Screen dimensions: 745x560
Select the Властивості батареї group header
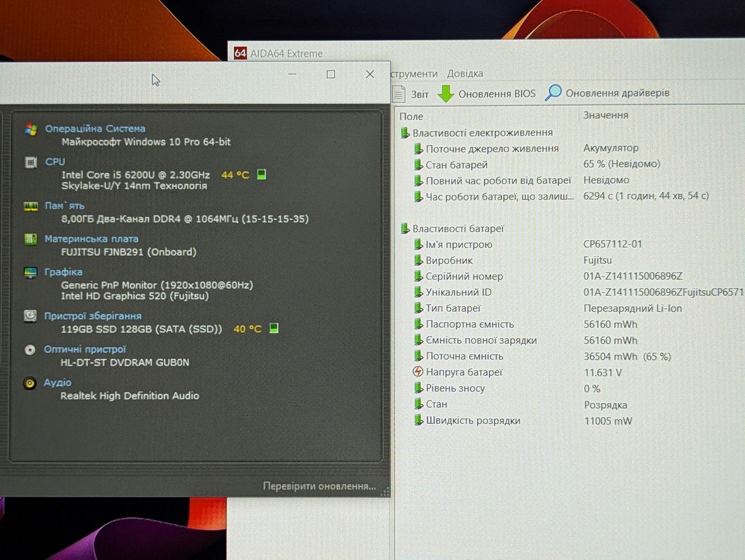click(x=458, y=229)
